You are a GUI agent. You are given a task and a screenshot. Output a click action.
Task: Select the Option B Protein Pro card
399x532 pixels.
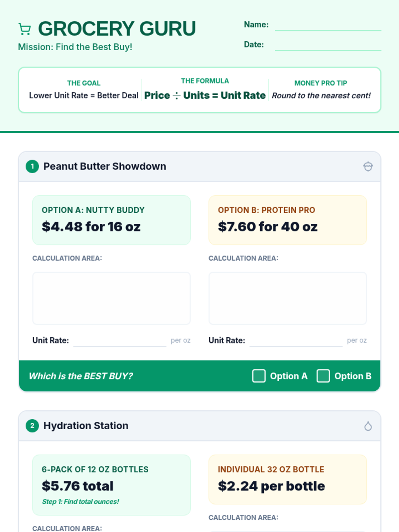click(288, 220)
